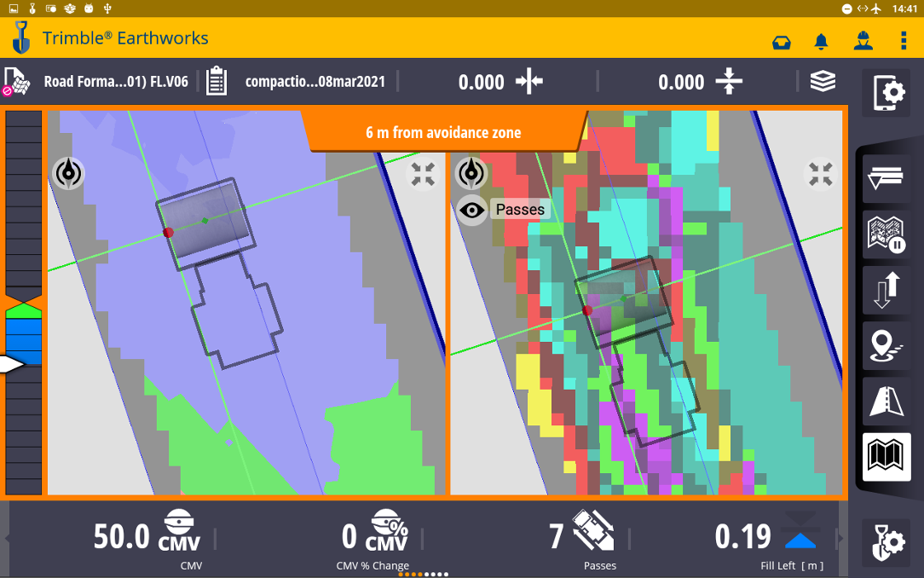Image resolution: width=924 pixels, height=578 pixels.
Task: Tap the vertical offset arrows icon
Action: [x=729, y=81]
